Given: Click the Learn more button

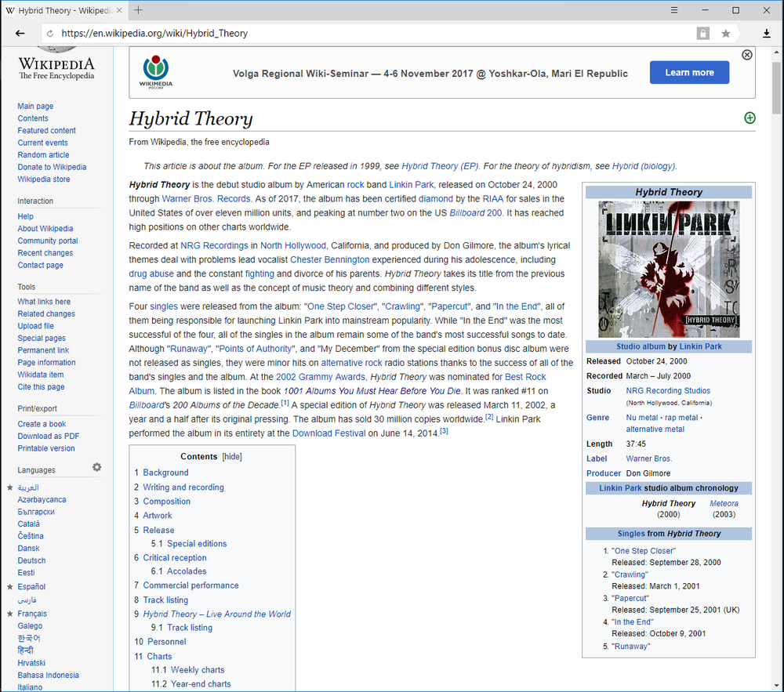Looking at the screenshot, I should [x=689, y=73].
